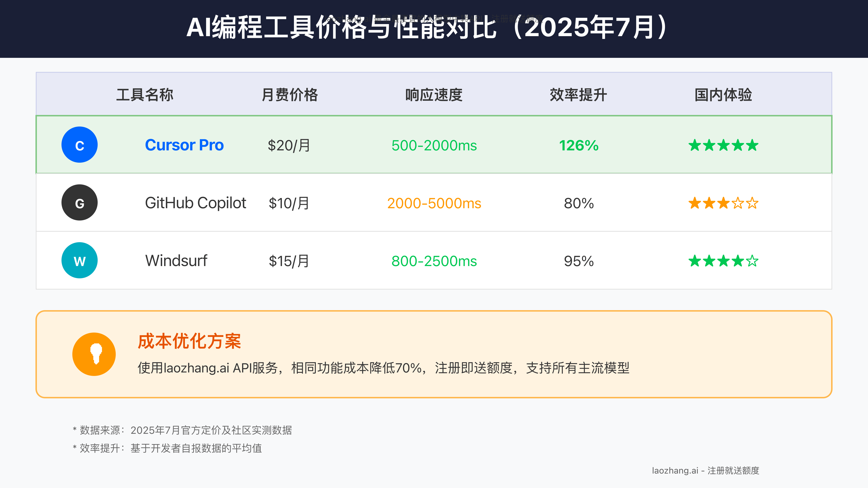Click the "国内体验" column header

[x=723, y=95]
